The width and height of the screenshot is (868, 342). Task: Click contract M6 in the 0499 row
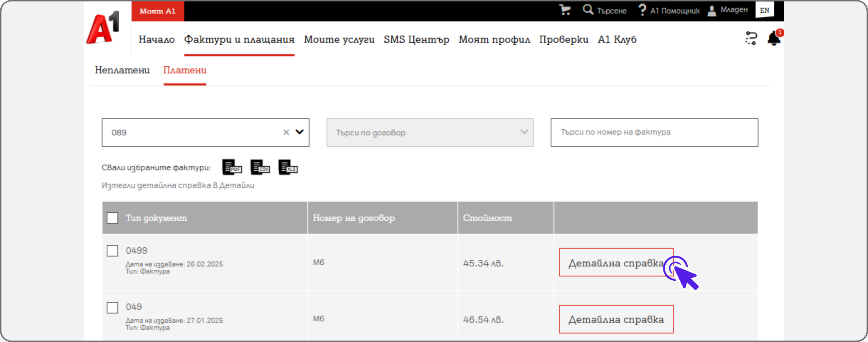tap(318, 263)
